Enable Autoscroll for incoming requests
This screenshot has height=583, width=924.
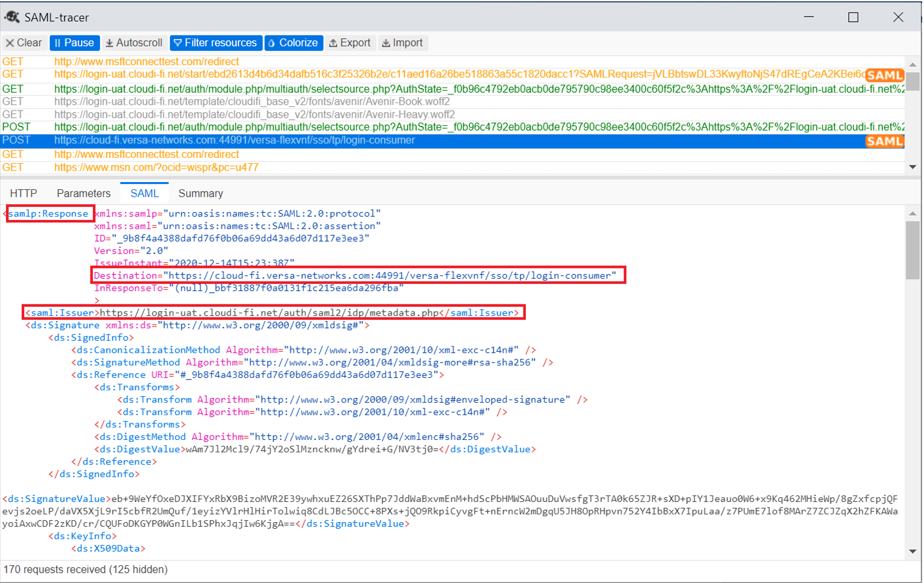point(134,43)
